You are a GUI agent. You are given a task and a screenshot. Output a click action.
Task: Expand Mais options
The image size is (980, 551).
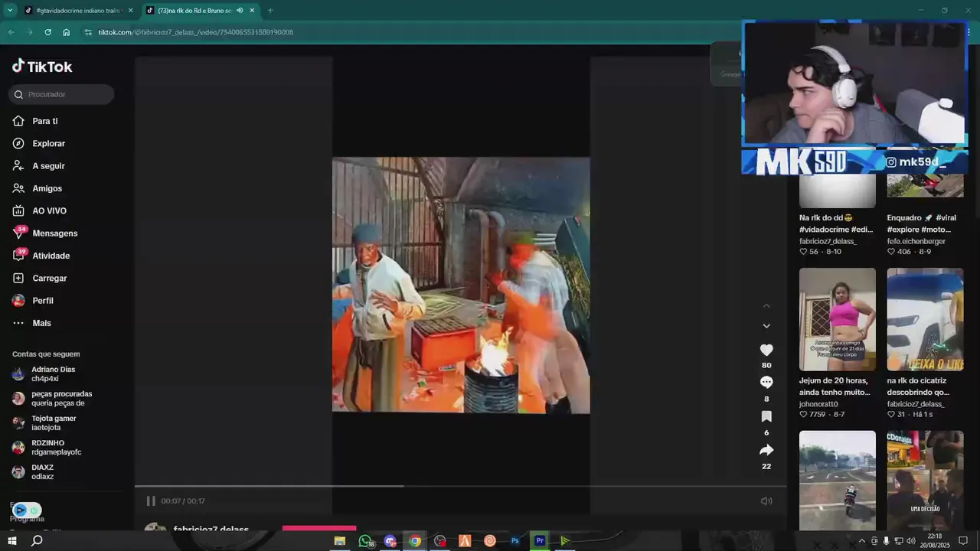point(32,323)
